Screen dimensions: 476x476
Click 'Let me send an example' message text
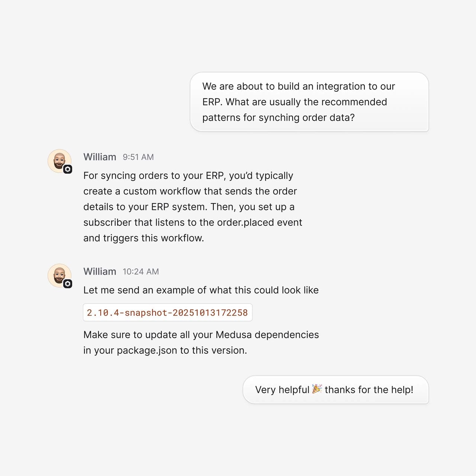201,290
